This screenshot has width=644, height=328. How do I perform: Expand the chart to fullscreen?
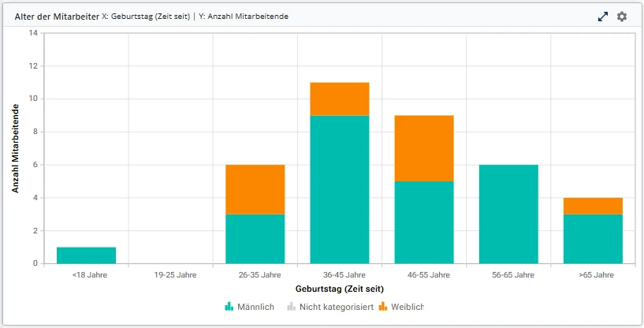click(602, 17)
